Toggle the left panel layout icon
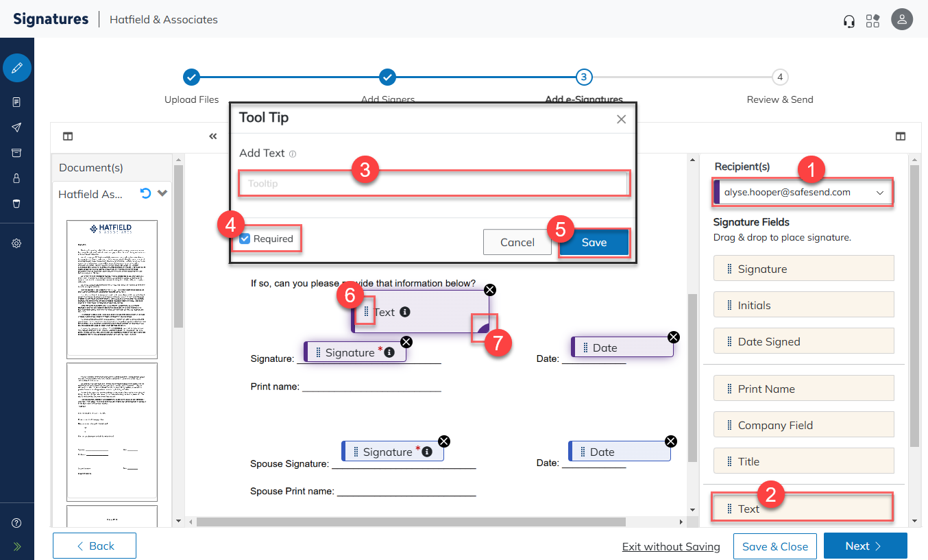 coord(68,136)
